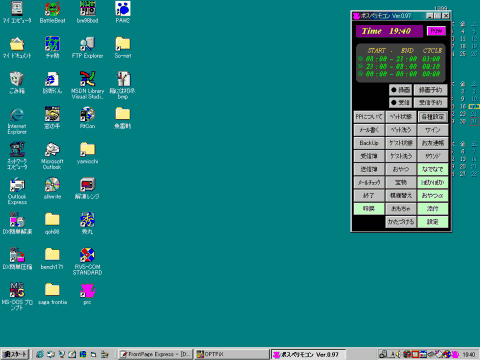Screen dimensions: 480x360
Task: Click the おやつ snack button
Action: pyautogui.click(x=401, y=169)
